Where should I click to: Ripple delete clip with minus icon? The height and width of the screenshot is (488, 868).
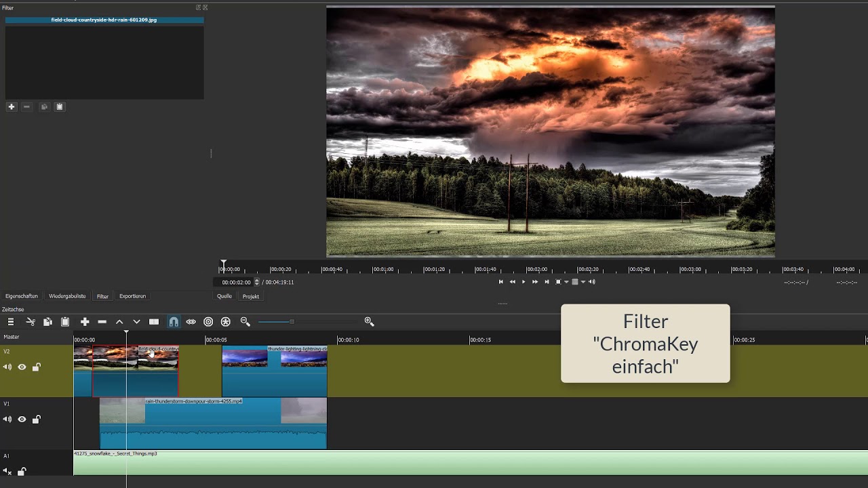click(x=102, y=322)
